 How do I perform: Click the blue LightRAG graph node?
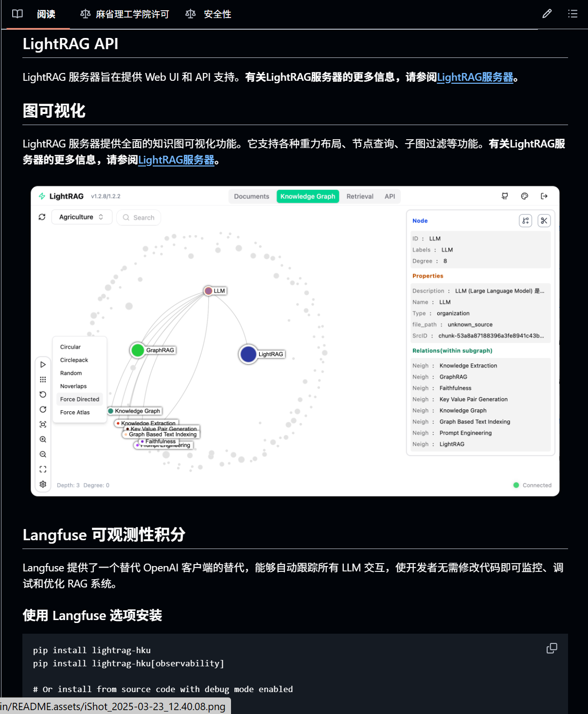click(x=248, y=354)
